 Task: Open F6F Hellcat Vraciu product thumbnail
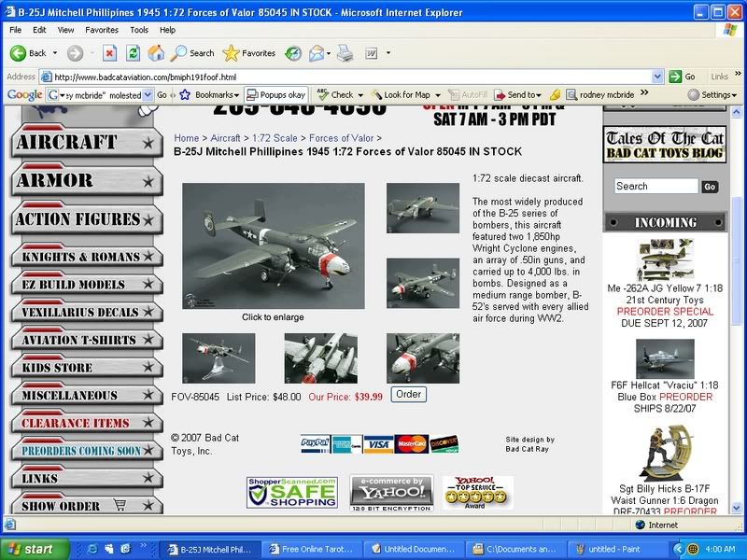tap(665, 358)
